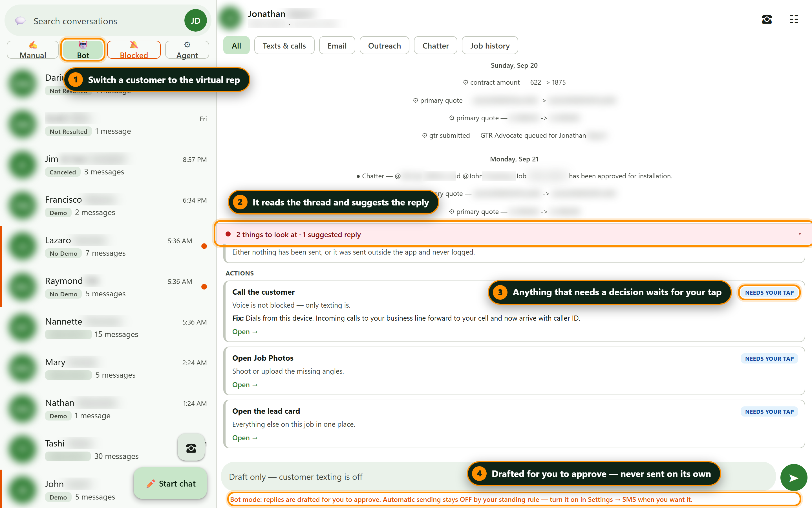Click the green send arrow button
The image size is (812, 508).
[794, 478]
